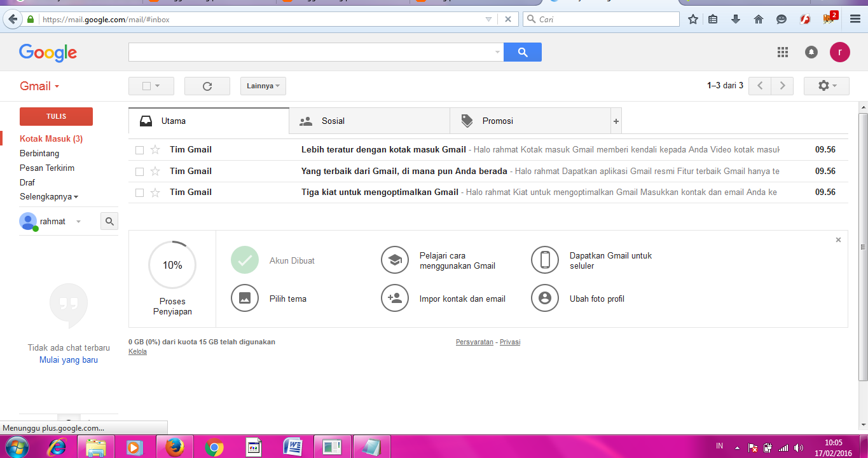Viewport: 868px width, 458px height.
Task: Click the rahmat chat profile avatar
Action: click(28, 221)
